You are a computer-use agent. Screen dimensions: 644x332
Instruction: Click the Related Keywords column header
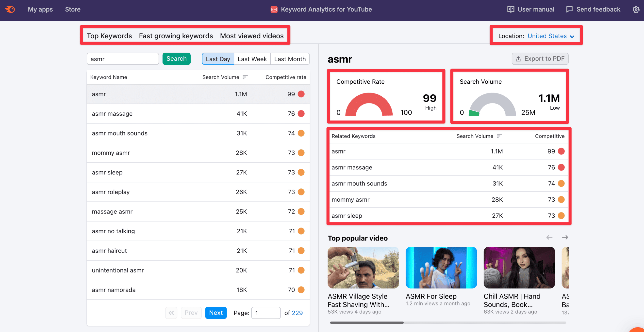(353, 136)
